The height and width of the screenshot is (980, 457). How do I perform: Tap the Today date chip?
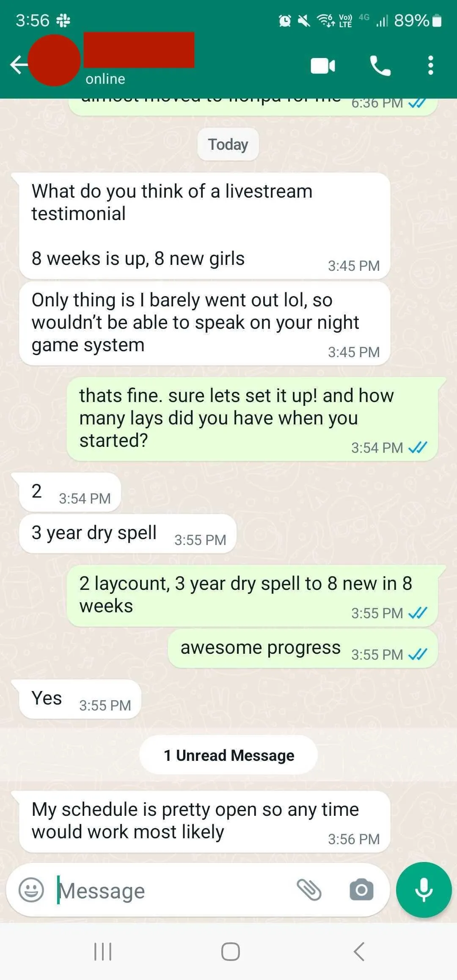[x=228, y=144]
